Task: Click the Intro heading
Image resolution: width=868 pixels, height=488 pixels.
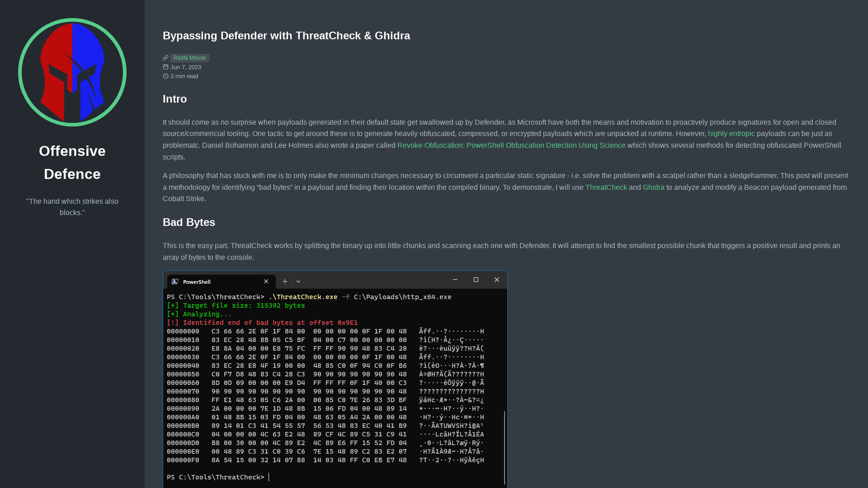Action: click(x=175, y=99)
